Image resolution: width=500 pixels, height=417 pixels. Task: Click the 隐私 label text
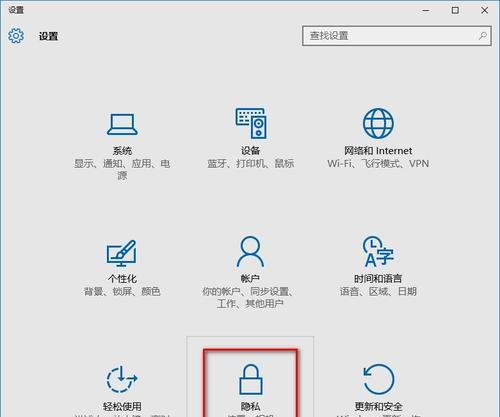click(x=251, y=406)
